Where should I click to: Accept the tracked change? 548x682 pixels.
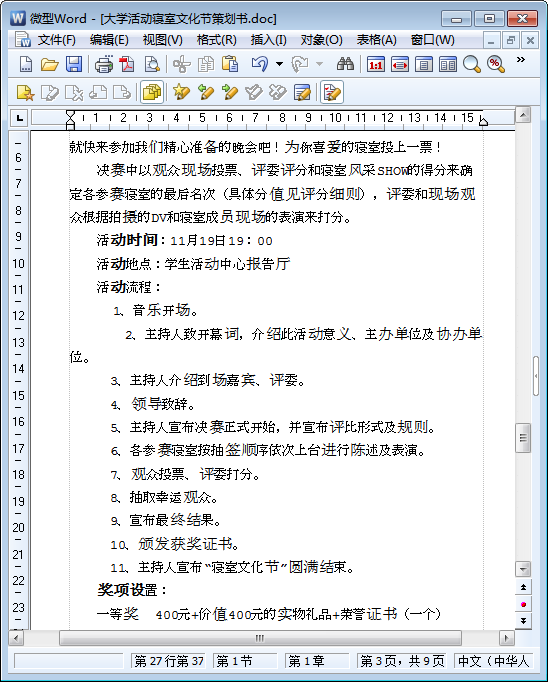[x=254, y=92]
